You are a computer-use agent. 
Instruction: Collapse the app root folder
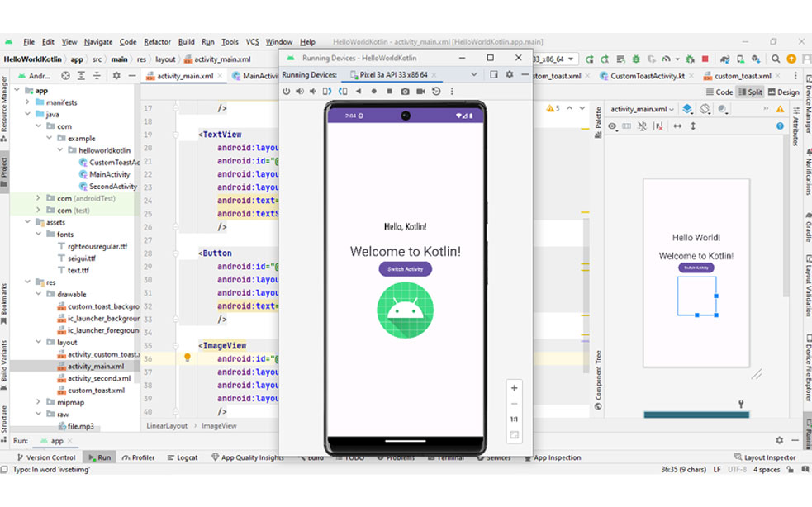pos(17,90)
